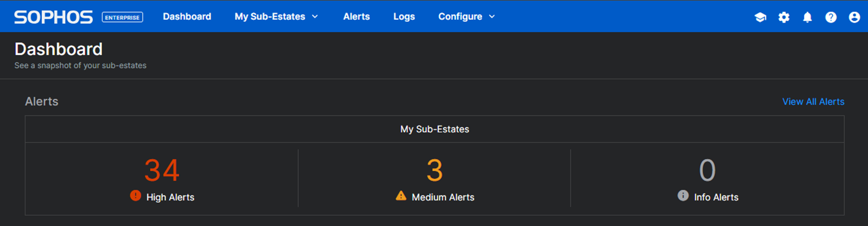Expand the My Sub-Estates dropdown chevron
The image size is (868, 226).
(x=315, y=17)
